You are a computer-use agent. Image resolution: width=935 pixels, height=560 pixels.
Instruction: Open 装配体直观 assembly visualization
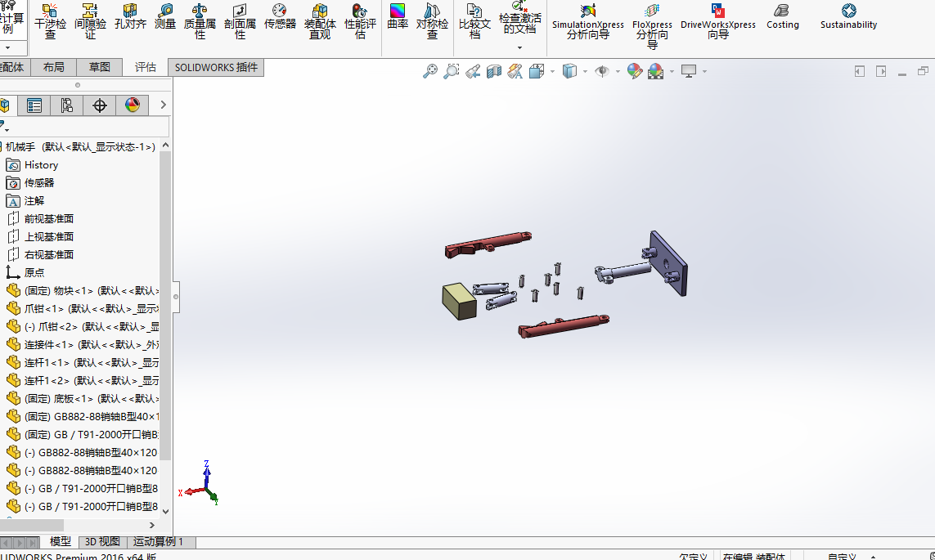pyautogui.click(x=320, y=21)
